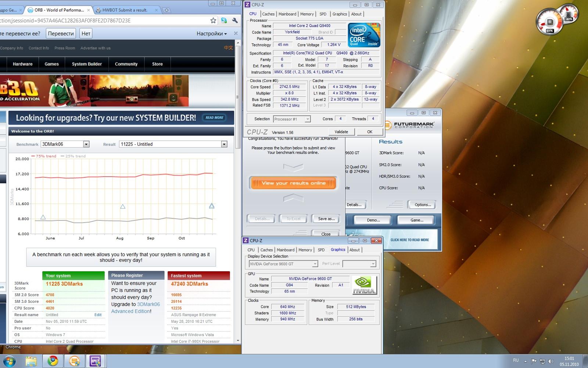This screenshot has height=368, width=588.
Task: Switch to SPD tab in top CPU-Z
Action: pos(323,14)
